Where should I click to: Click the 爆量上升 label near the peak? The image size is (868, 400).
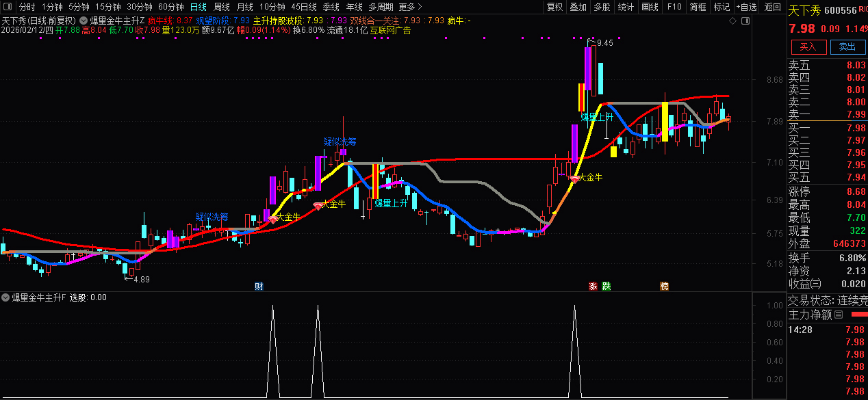(597, 117)
